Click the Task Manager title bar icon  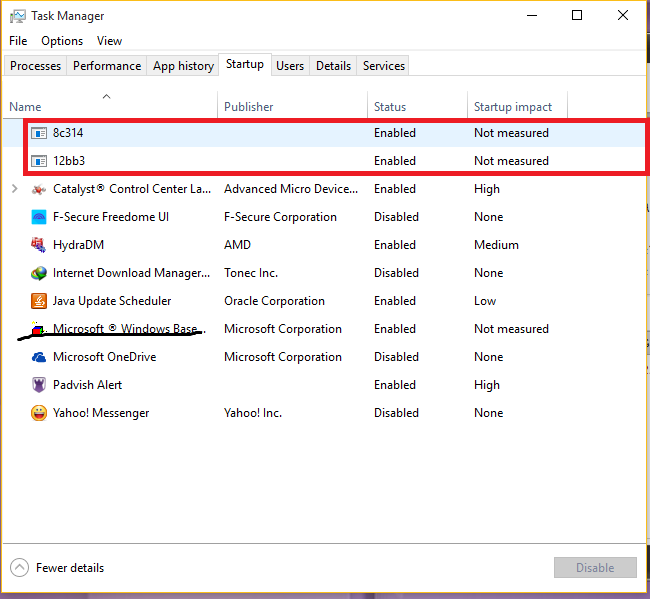coord(17,16)
